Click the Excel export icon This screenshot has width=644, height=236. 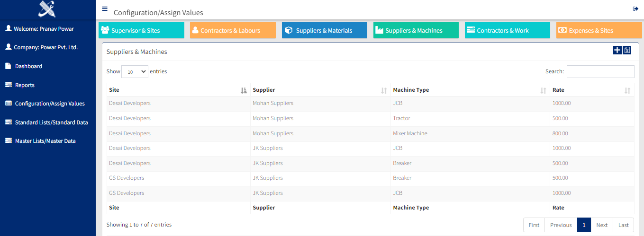(627, 50)
